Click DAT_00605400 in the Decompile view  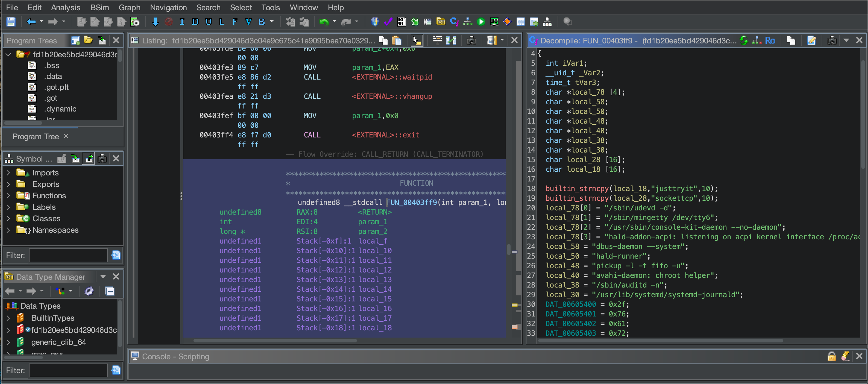[x=571, y=304]
